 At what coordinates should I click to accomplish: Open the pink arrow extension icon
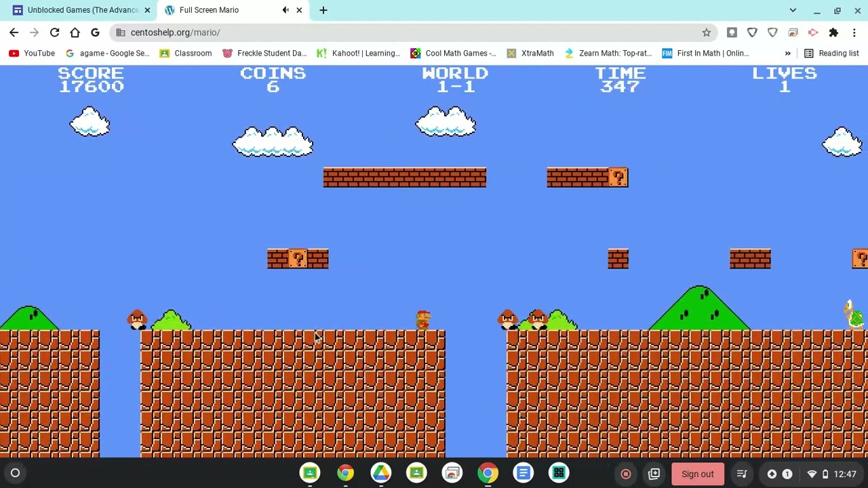point(813,33)
